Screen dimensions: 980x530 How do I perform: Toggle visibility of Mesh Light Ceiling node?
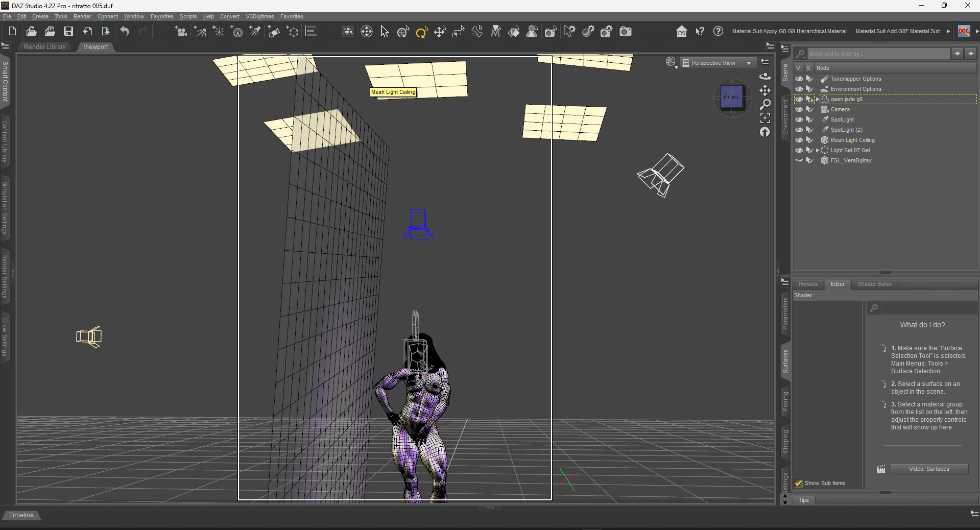[799, 140]
